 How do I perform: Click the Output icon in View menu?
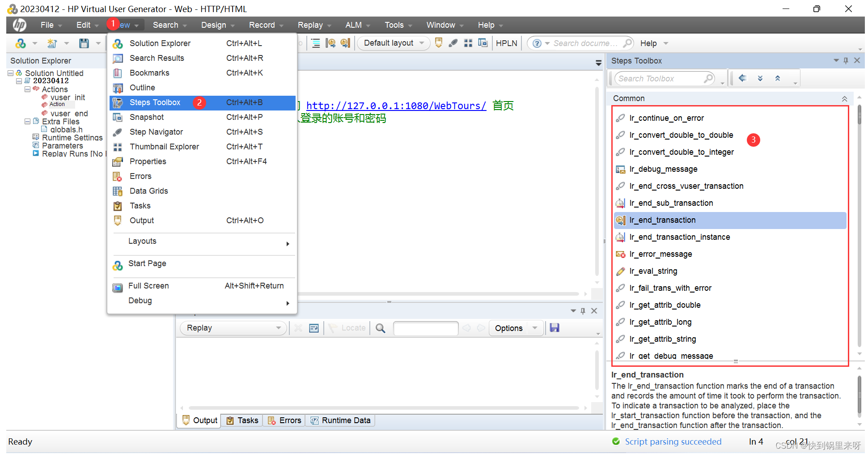(x=118, y=221)
